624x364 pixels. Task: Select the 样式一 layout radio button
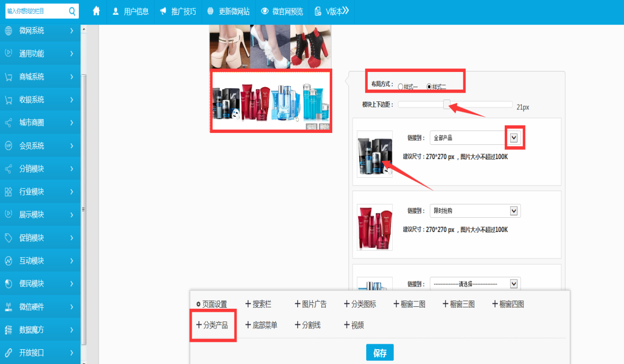point(400,87)
